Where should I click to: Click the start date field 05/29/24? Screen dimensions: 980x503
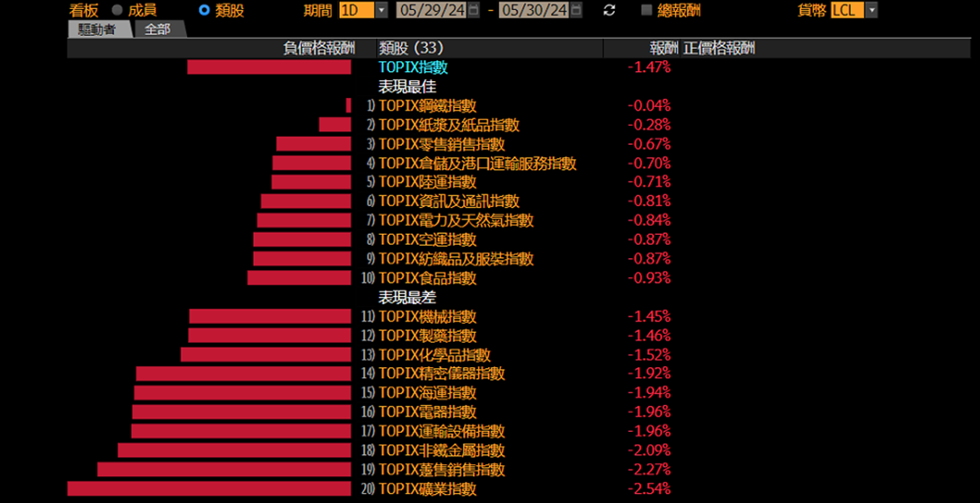(432, 10)
